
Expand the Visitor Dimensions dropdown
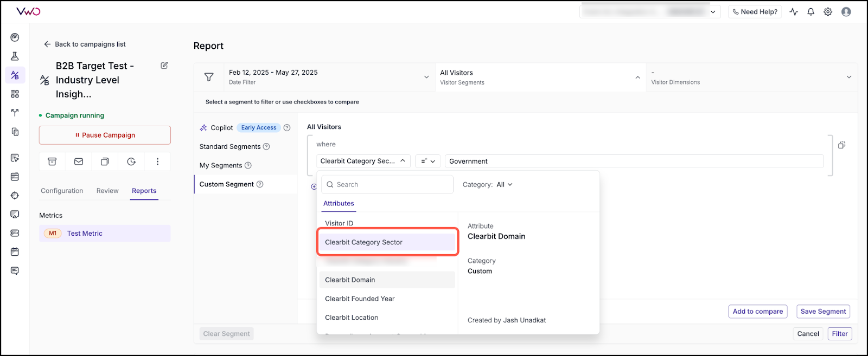click(x=752, y=77)
